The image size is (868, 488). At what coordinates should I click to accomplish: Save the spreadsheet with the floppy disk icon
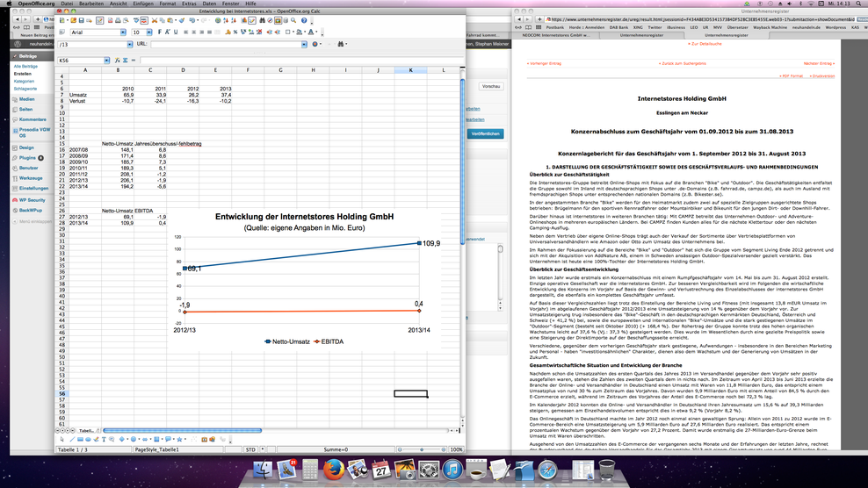(82, 20)
